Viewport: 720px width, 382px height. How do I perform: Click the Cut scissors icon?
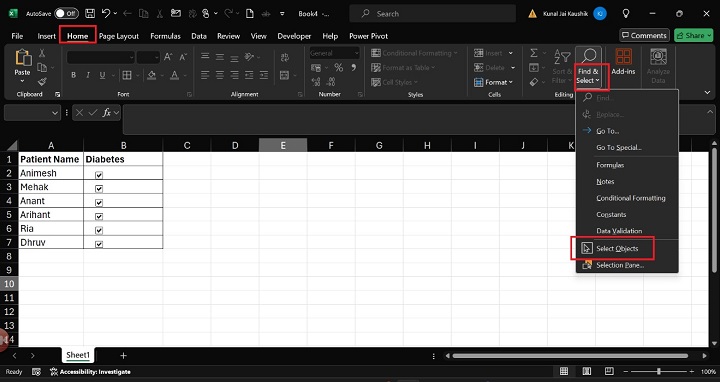(42, 53)
